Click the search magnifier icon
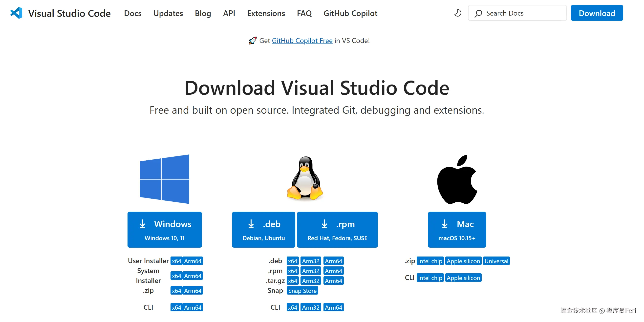Viewport: 644px width, 322px height. point(478,13)
